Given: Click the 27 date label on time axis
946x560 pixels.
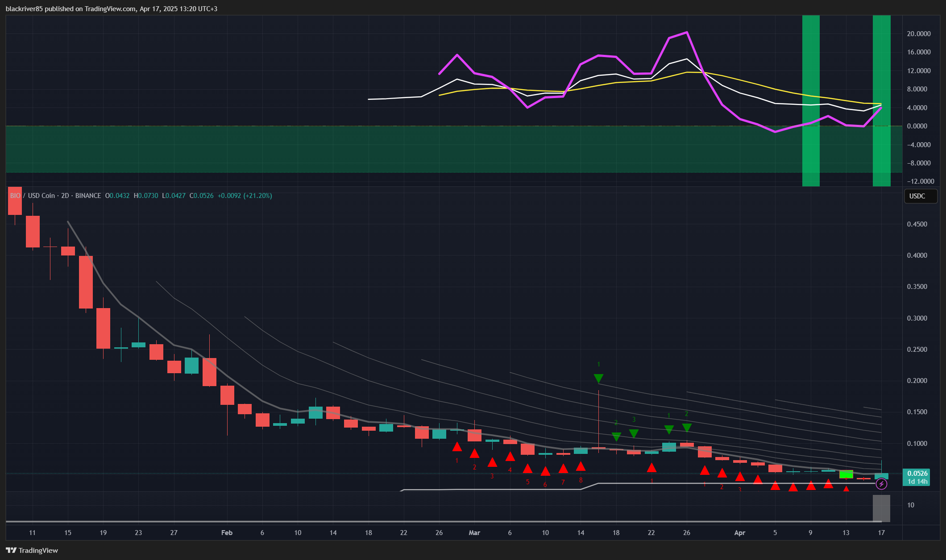Looking at the screenshot, I should (174, 533).
